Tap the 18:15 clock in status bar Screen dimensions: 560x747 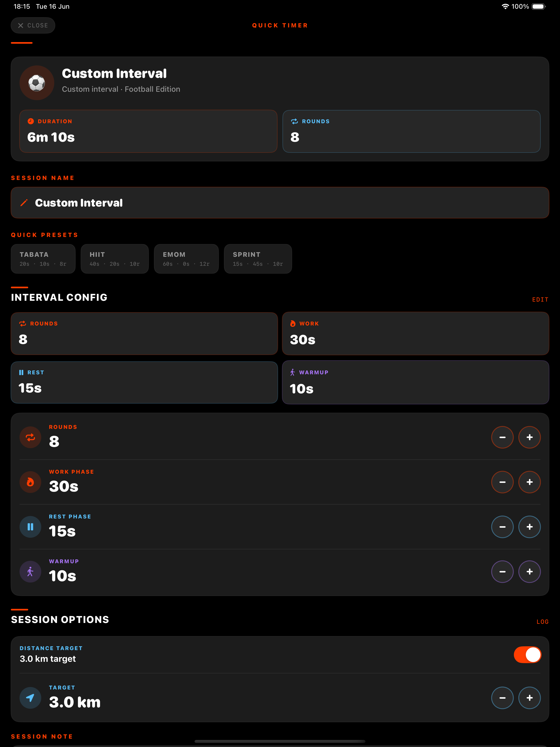(x=22, y=7)
